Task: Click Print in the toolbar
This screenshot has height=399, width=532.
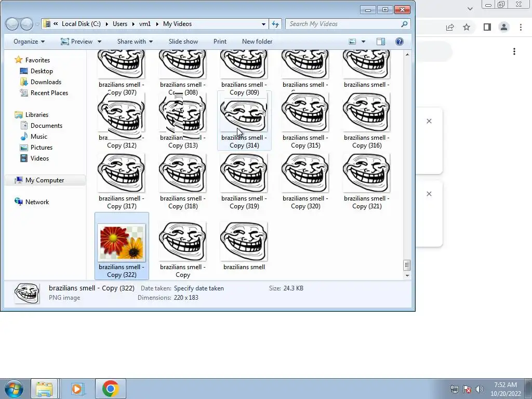Action: coord(220,42)
